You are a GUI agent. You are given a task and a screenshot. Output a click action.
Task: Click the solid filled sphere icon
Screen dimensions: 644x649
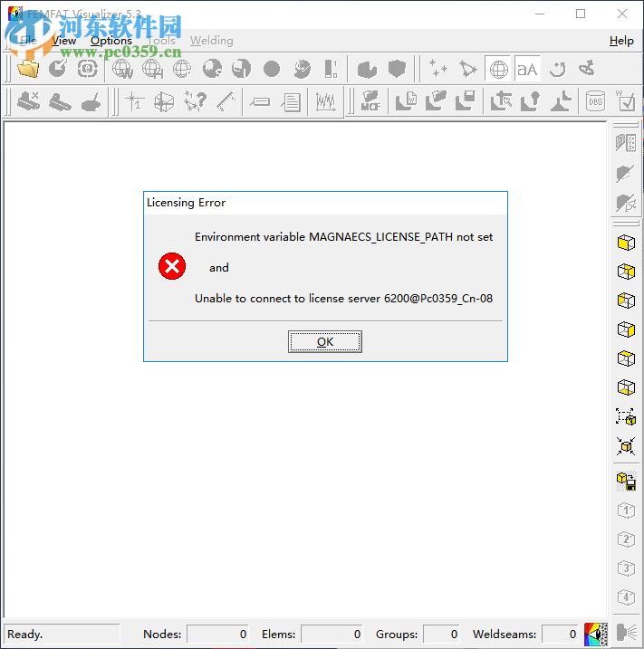coord(272,69)
